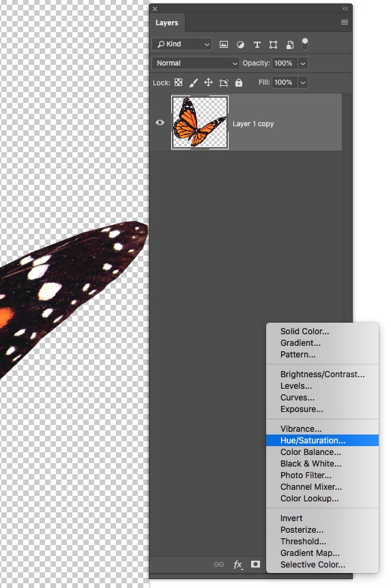
Task: Filter for type layers icon
Action: 257,44
